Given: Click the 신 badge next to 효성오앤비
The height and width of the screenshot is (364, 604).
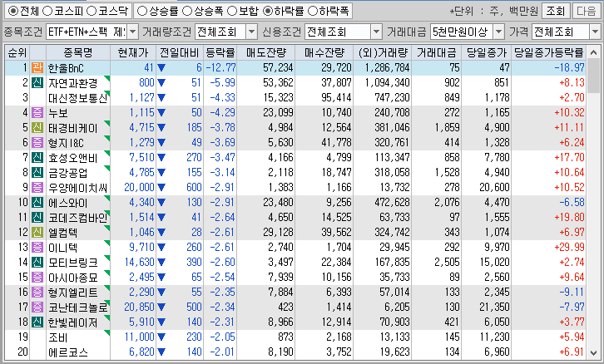Looking at the screenshot, I should click(x=37, y=157).
